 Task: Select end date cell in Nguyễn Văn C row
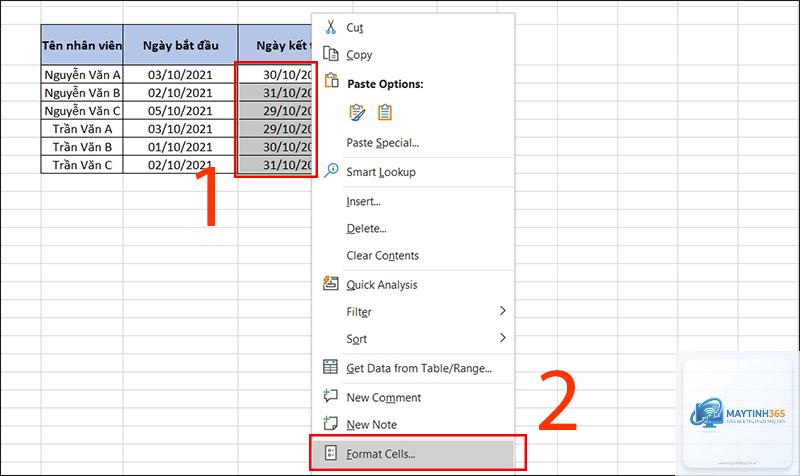coord(276,111)
